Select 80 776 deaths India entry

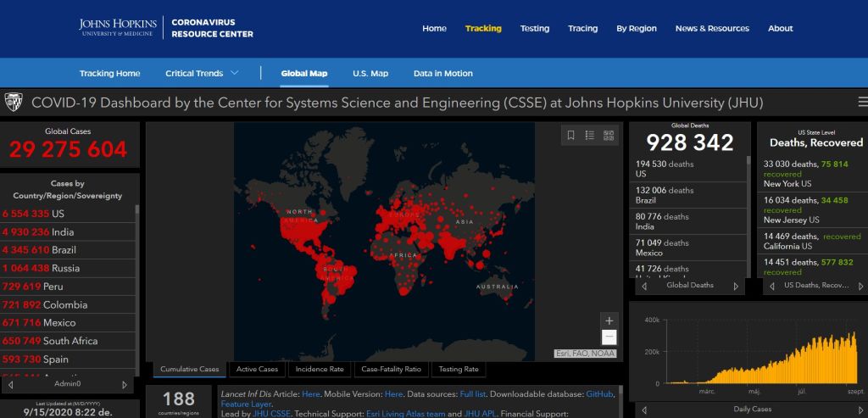[687, 221]
